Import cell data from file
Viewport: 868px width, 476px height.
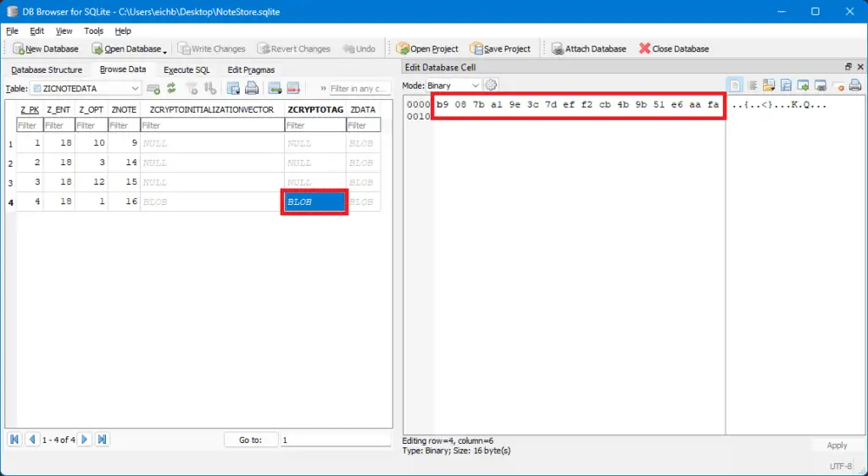point(769,86)
